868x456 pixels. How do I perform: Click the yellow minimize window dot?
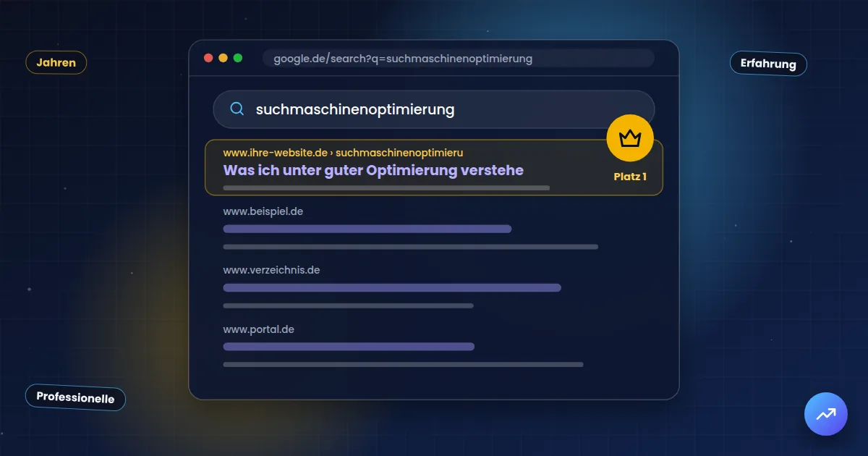click(223, 59)
